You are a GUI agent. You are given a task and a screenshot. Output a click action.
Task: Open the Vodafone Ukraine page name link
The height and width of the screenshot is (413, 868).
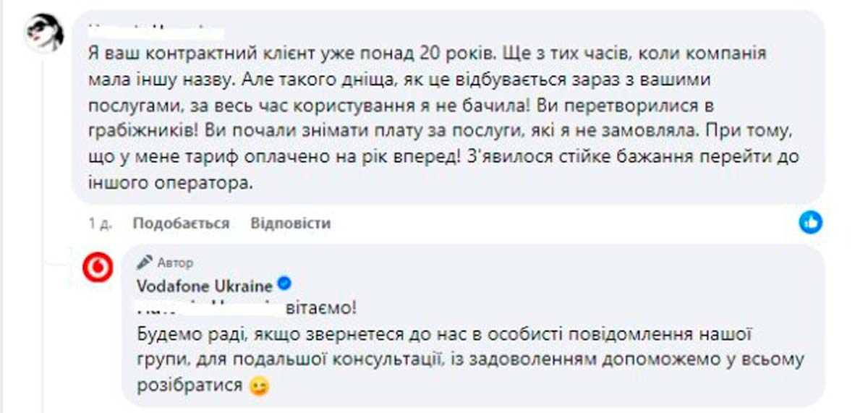(x=205, y=285)
